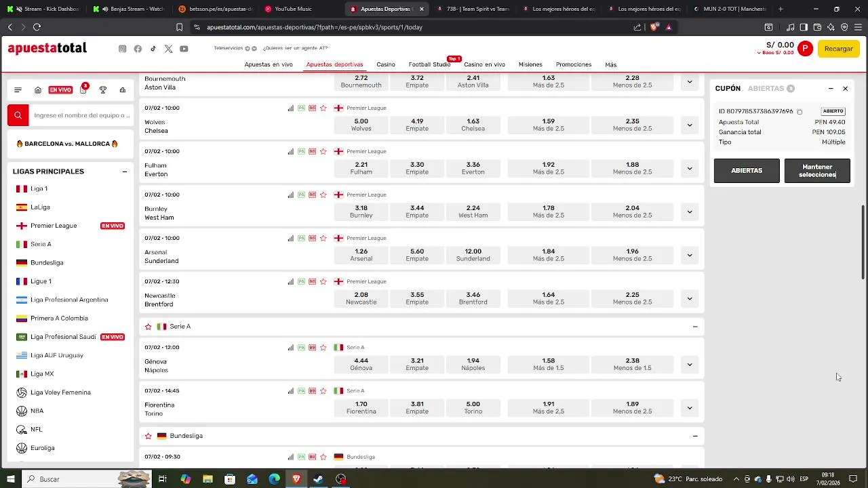Screen dimensions: 868x488
Task: Open the YouTube social icon in header
Action: tap(184, 49)
